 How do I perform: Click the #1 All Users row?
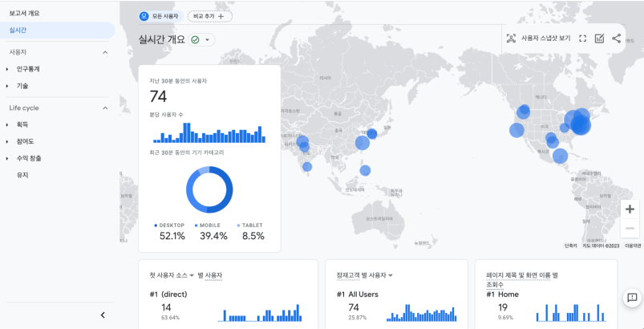coord(358,294)
